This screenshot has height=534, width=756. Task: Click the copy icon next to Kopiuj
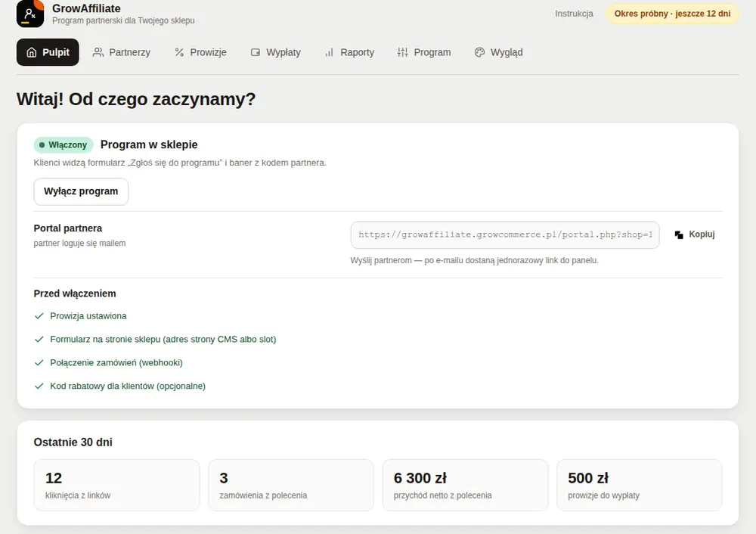tap(679, 234)
